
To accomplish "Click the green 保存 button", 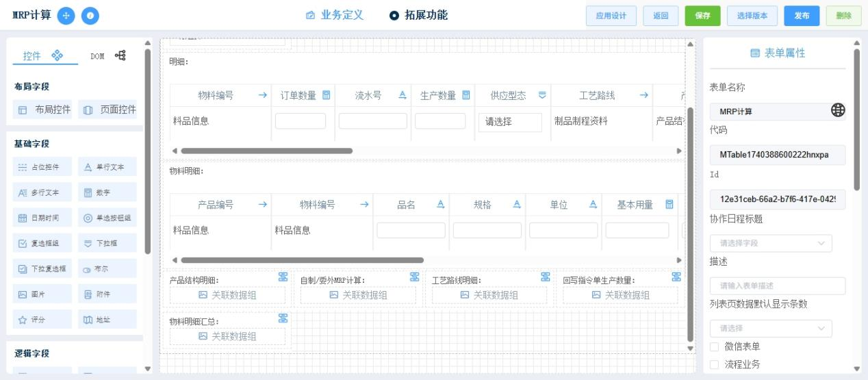I will (702, 16).
